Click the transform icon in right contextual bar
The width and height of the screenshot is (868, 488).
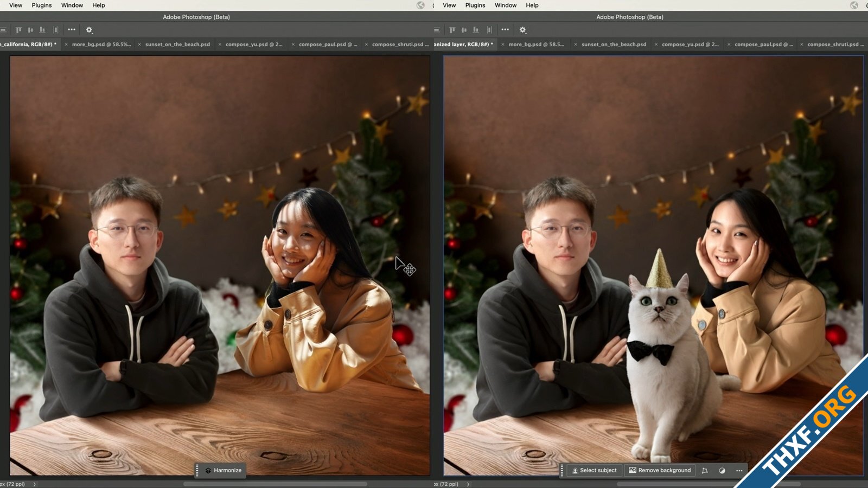705,471
